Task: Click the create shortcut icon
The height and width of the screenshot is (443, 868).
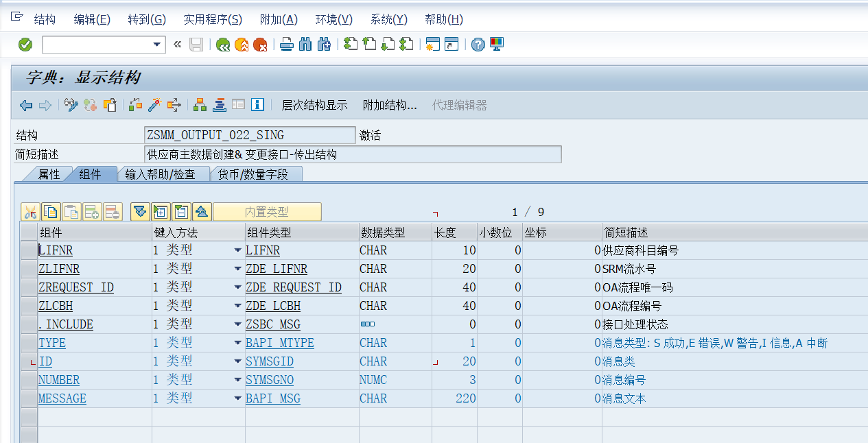Action: coord(451,45)
